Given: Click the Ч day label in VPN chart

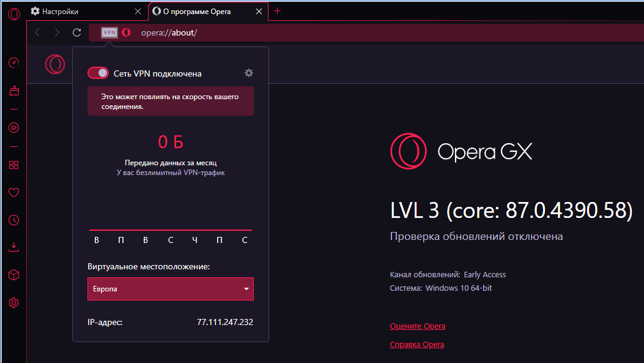Looking at the screenshot, I should 195,240.
